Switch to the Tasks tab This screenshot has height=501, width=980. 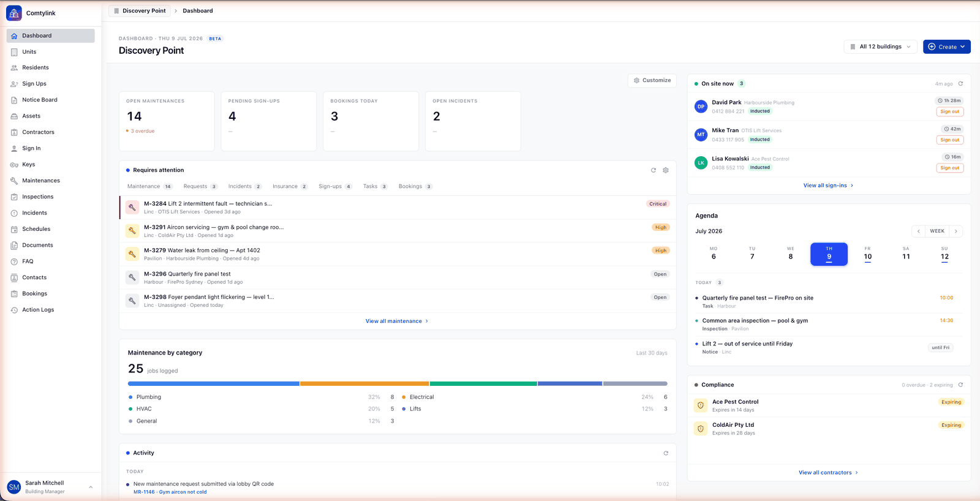coord(375,186)
